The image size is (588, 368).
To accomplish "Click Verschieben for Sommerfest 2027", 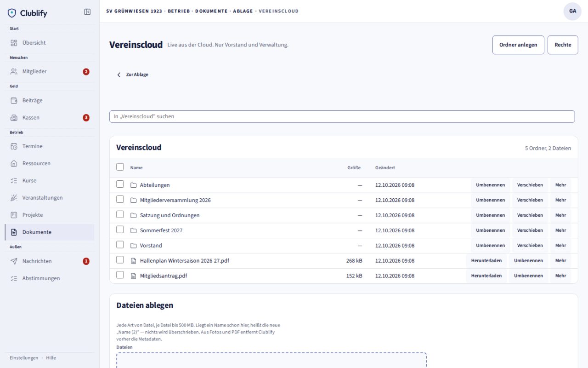I will 530,230.
